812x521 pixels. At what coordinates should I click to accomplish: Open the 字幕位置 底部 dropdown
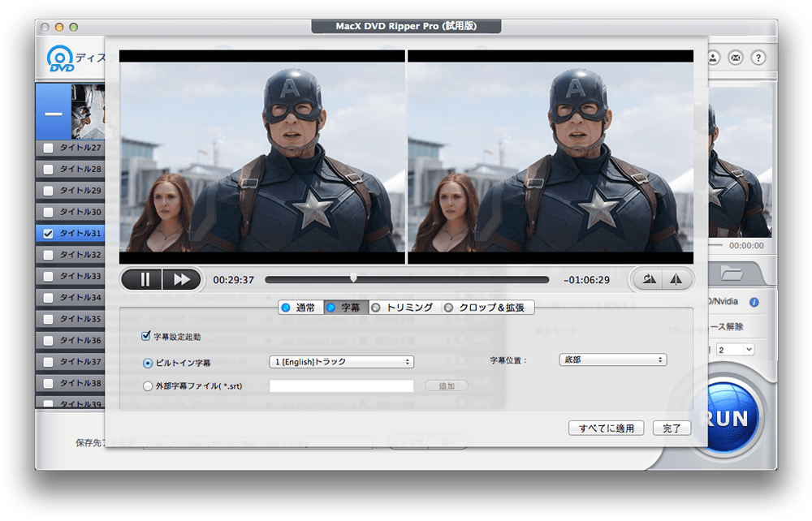pyautogui.click(x=612, y=360)
